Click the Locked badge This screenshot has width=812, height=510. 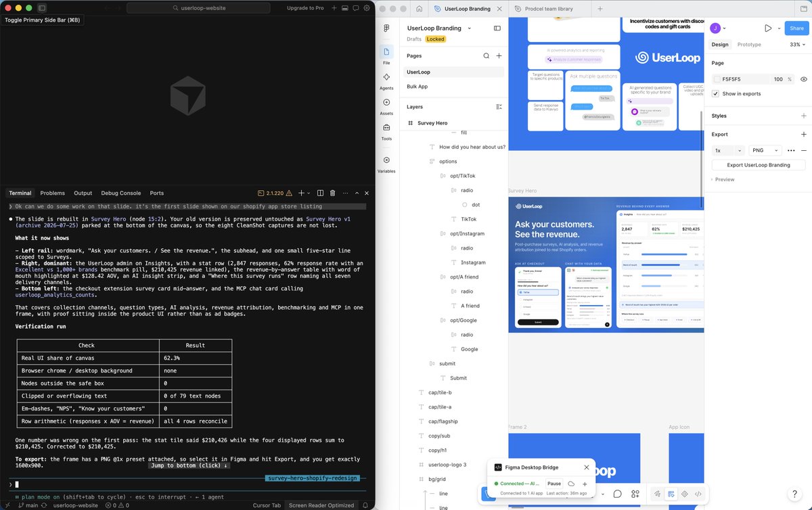tap(435, 39)
